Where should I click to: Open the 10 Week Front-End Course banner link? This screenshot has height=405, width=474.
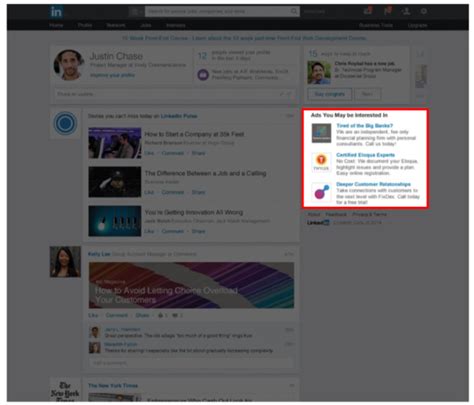[x=244, y=38]
